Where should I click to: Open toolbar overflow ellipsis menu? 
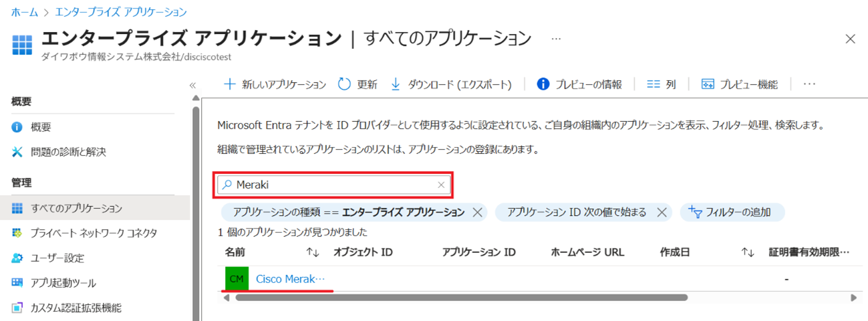pos(810,84)
